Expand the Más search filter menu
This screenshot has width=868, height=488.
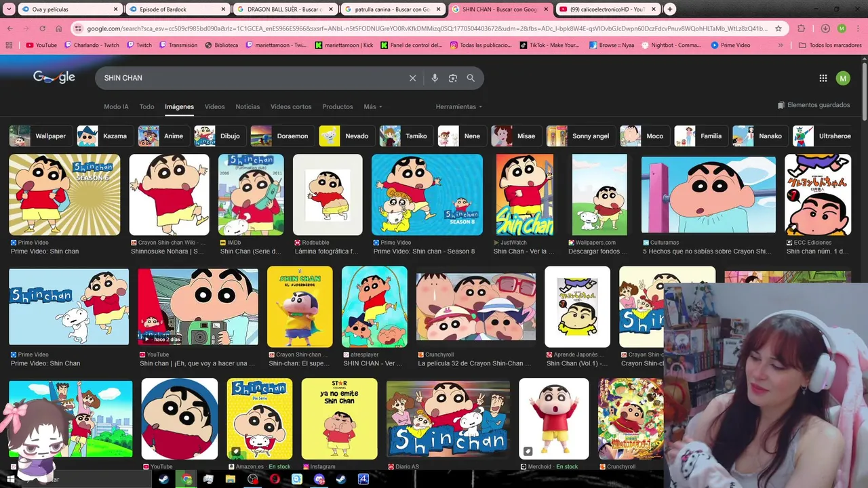[373, 106]
